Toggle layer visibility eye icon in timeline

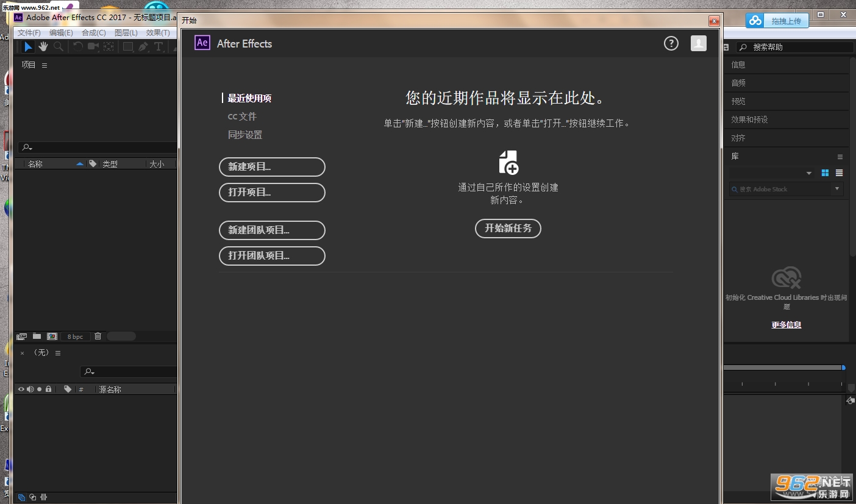21,389
